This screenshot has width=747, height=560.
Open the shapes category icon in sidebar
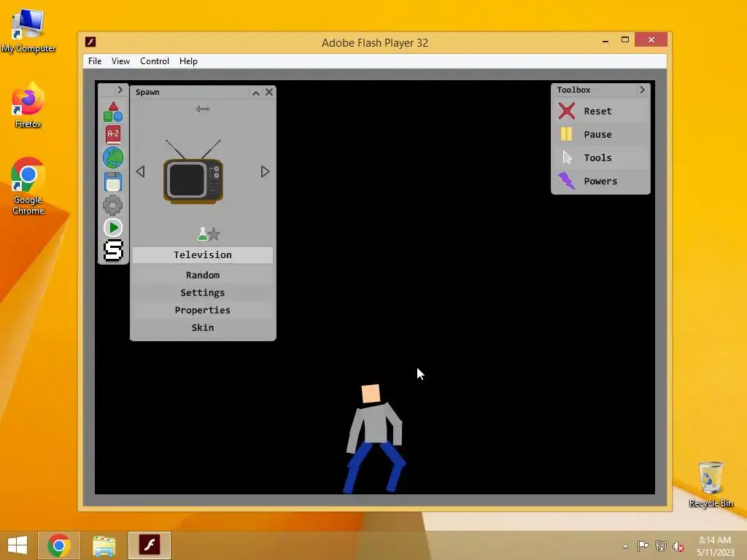(113, 112)
